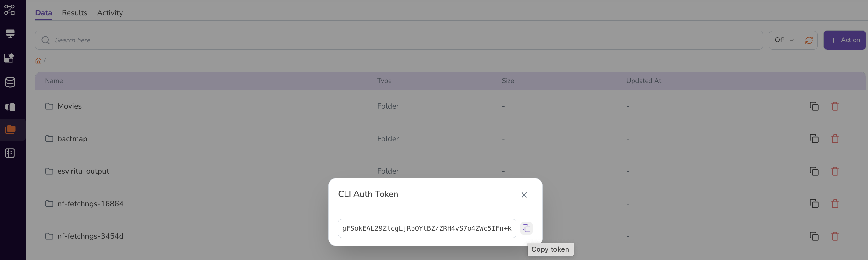Open the pipelines workflow sidebar icon

(x=10, y=10)
